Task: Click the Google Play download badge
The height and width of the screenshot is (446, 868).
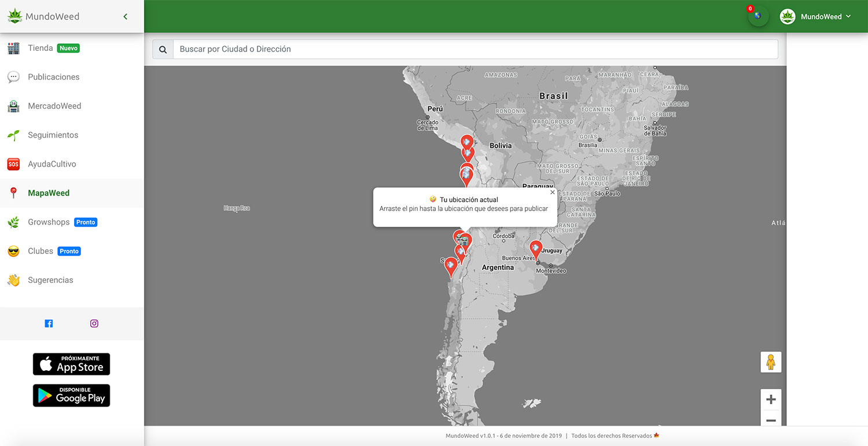Action: [71, 396]
